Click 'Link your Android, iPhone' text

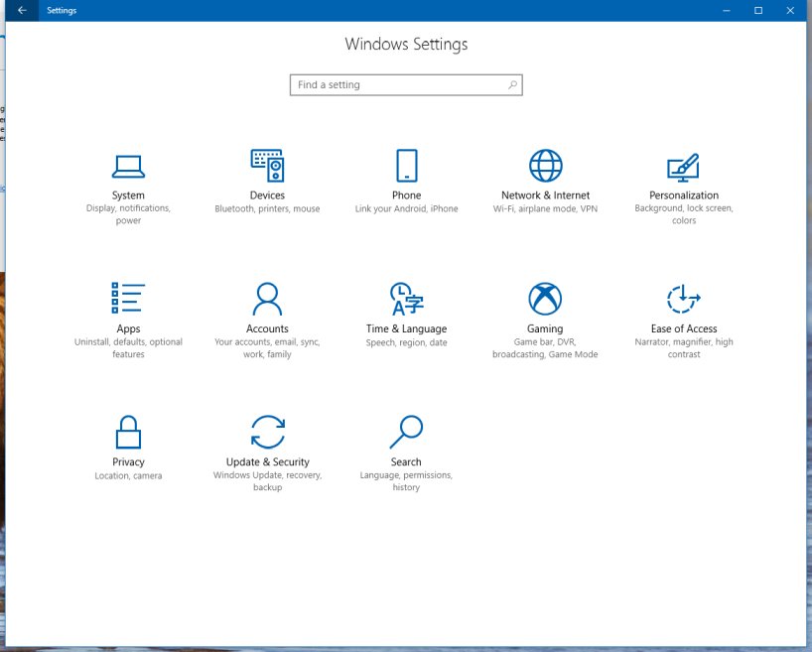(x=407, y=208)
